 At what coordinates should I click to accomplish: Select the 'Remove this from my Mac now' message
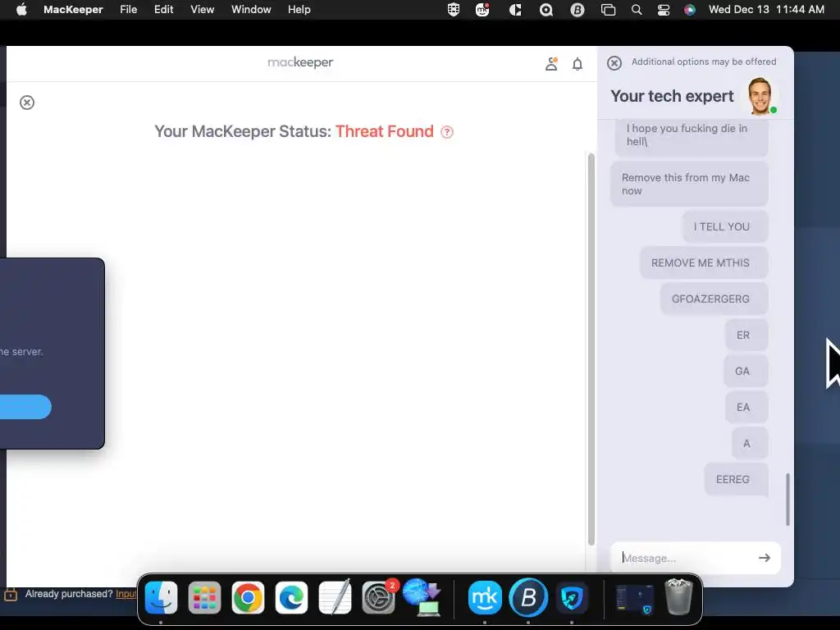click(689, 185)
